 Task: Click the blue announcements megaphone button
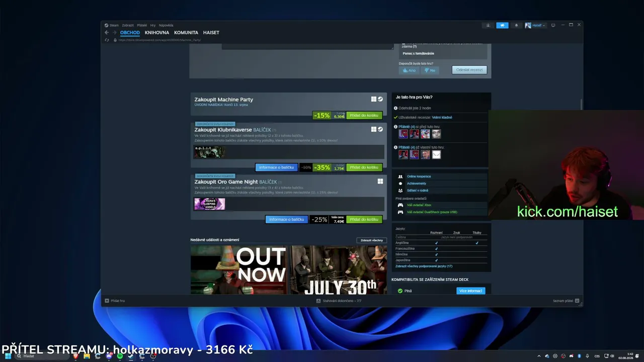(x=502, y=25)
